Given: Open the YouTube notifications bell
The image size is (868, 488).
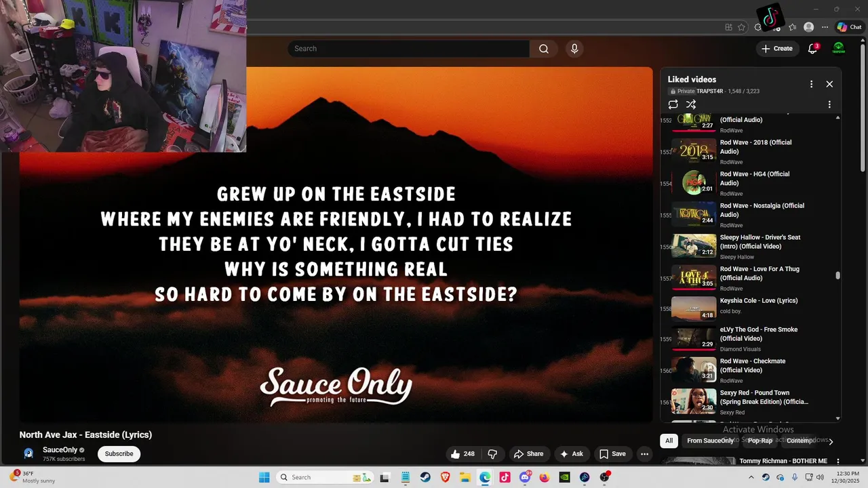Looking at the screenshot, I should pyautogui.click(x=812, y=49).
